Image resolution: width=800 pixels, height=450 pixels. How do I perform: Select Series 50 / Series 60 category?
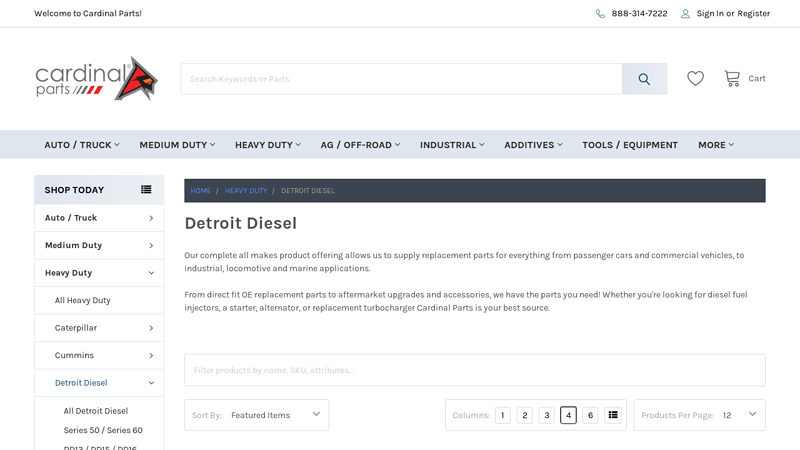tap(103, 430)
